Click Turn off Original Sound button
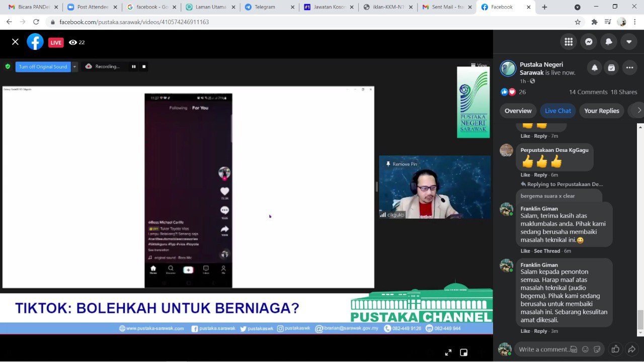The image size is (644, 362). click(43, 66)
